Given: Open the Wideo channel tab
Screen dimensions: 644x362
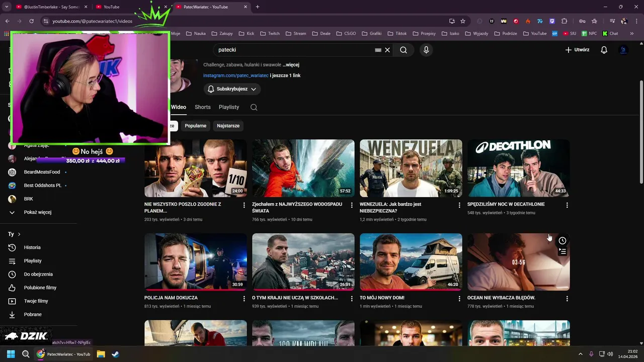Looking at the screenshot, I should pos(179,107).
